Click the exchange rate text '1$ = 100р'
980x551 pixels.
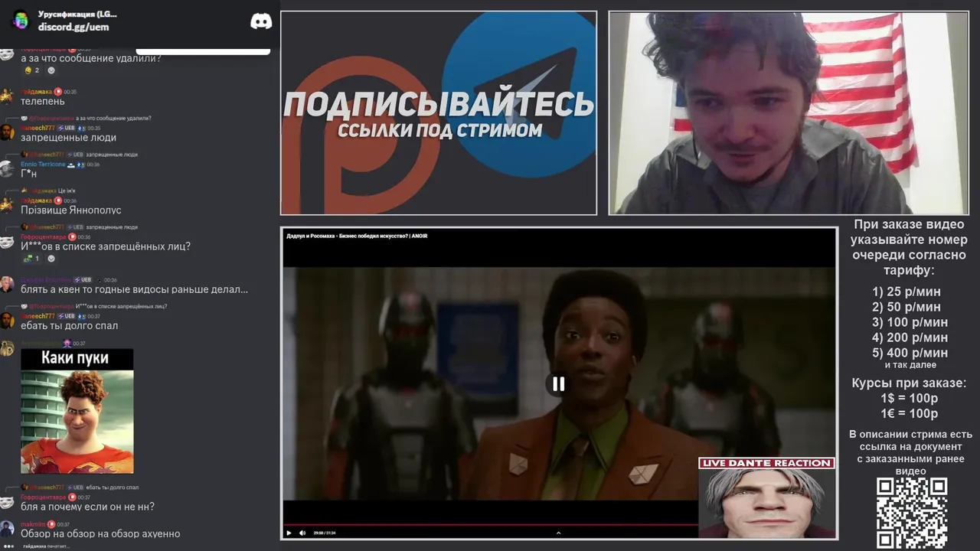pyautogui.click(x=910, y=399)
